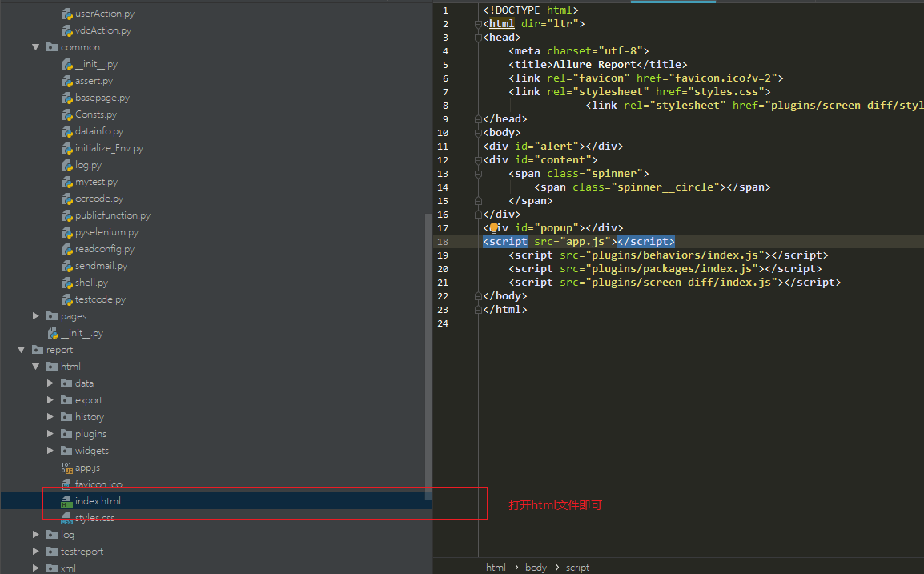Expand the export folder
The image size is (924, 574).
[50, 400]
